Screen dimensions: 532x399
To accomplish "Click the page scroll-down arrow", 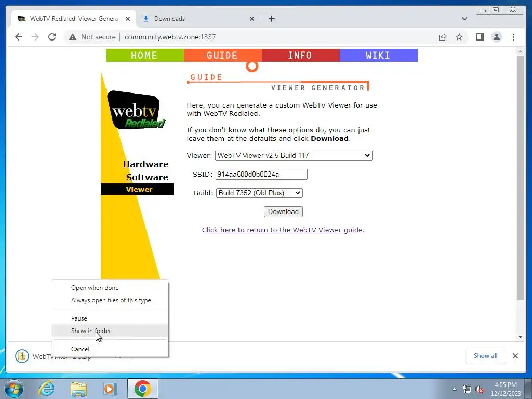I will [520, 337].
